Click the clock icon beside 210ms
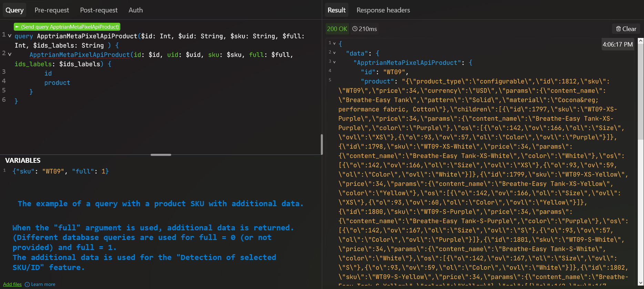This screenshot has height=289, width=644. [x=355, y=29]
